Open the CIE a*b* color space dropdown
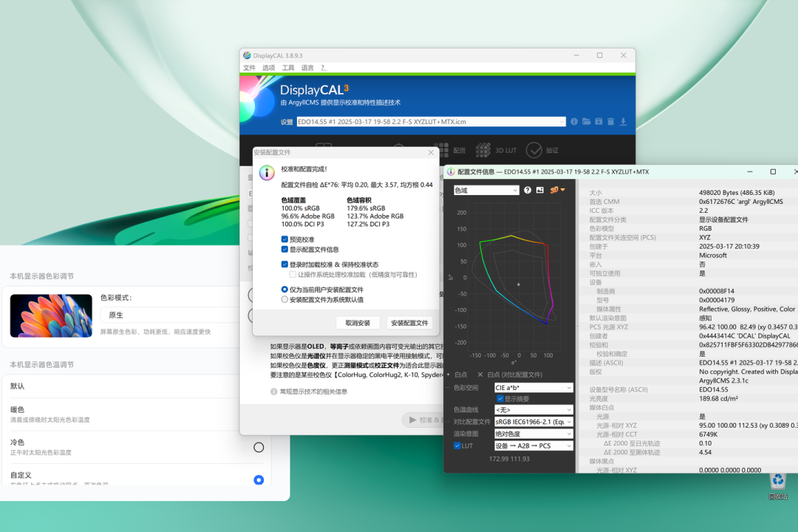The height and width of the screenshot is (532, 798). [533, 388]
